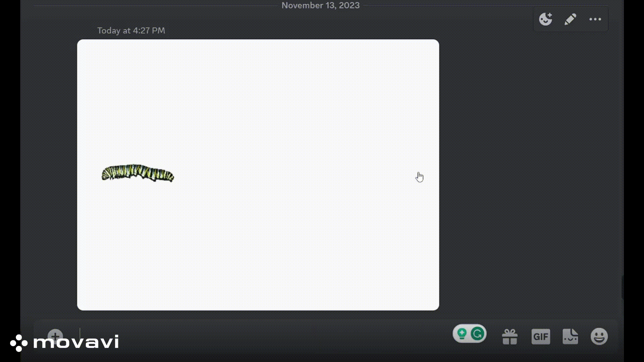The height and width of the screenshot is (362, 644).
Task: Click the November 13, 2023 date divider
Action: coord(321,5)
